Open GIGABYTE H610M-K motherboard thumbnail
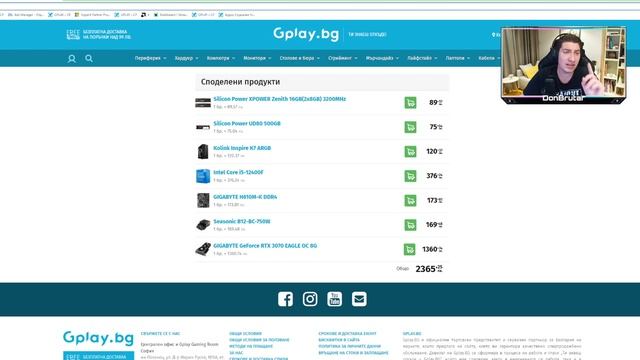The width and height of the screenshot is (640, 360). (x=203, y=200)
